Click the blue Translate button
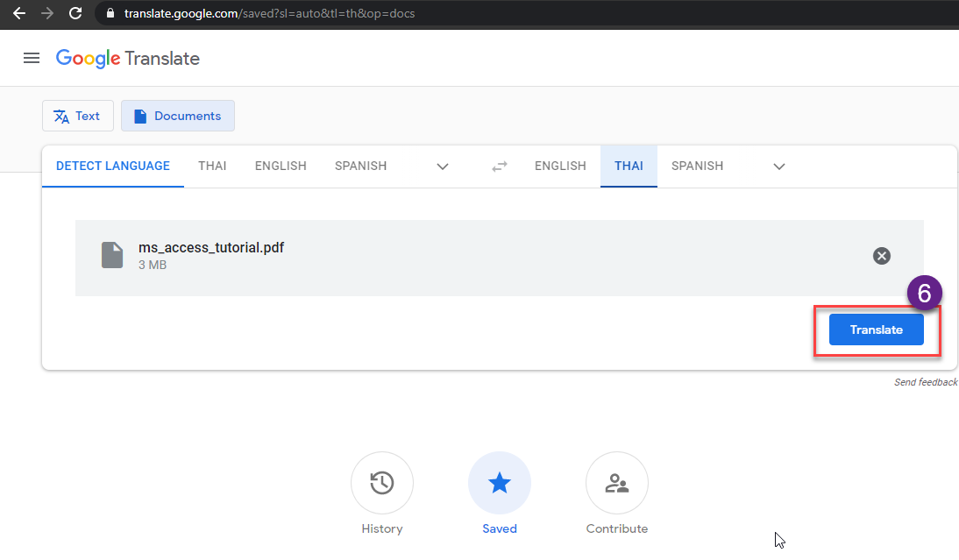Screen dimensions: 959x560 [876, 330]
